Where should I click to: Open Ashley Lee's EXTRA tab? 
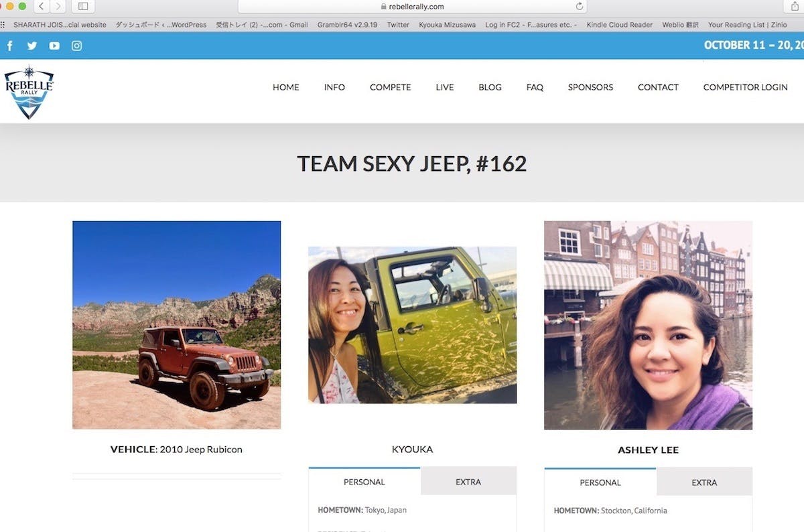704,482
